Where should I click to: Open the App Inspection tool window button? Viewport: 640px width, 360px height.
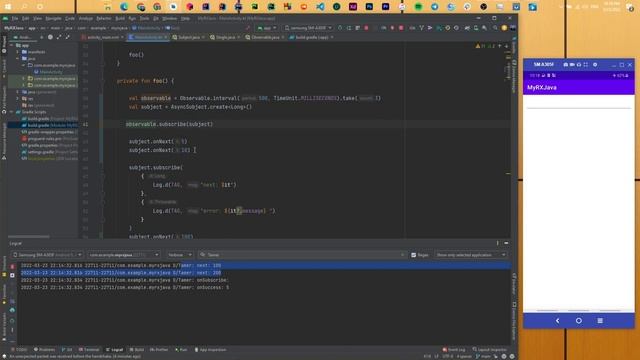pyautogui.click(x=211, y=350)
